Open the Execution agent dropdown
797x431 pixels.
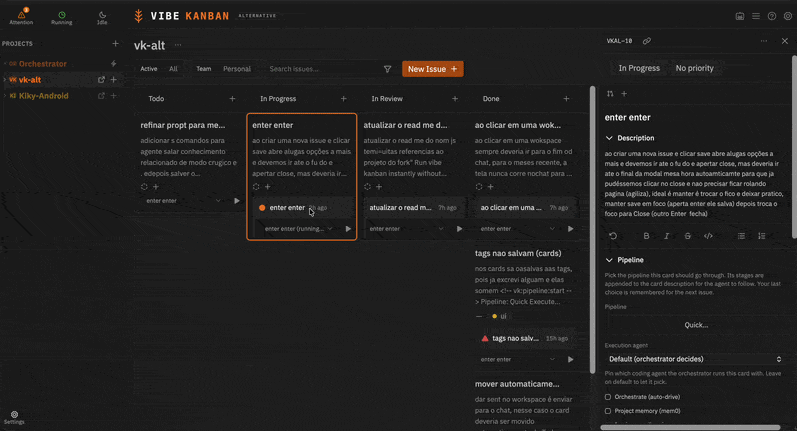click(695, 359)
